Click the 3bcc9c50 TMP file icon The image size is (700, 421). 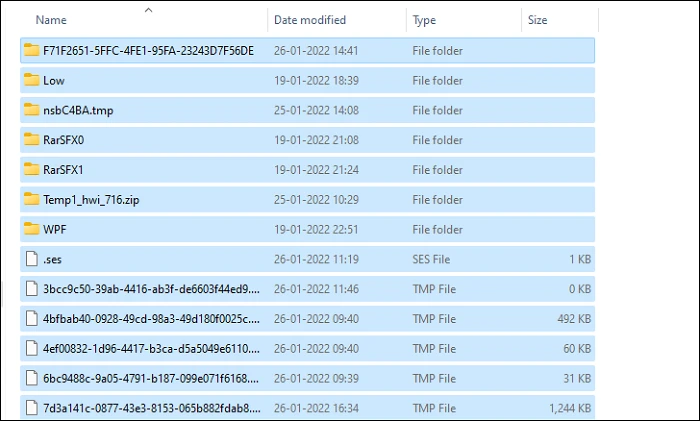tap(32, 289)
